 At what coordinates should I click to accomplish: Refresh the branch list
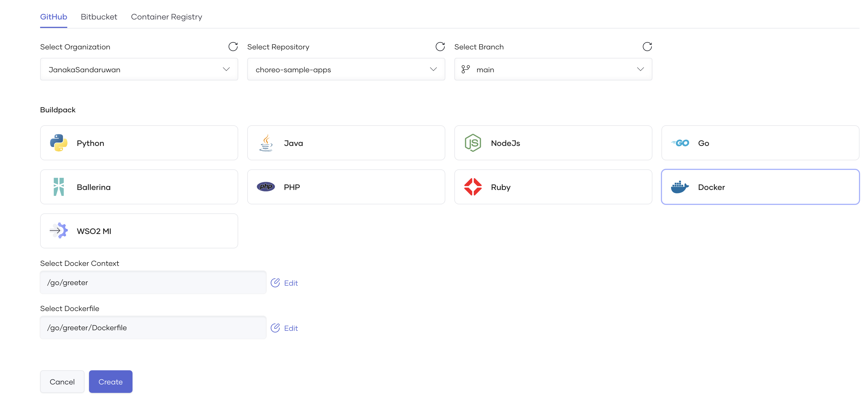coord(647,47)
